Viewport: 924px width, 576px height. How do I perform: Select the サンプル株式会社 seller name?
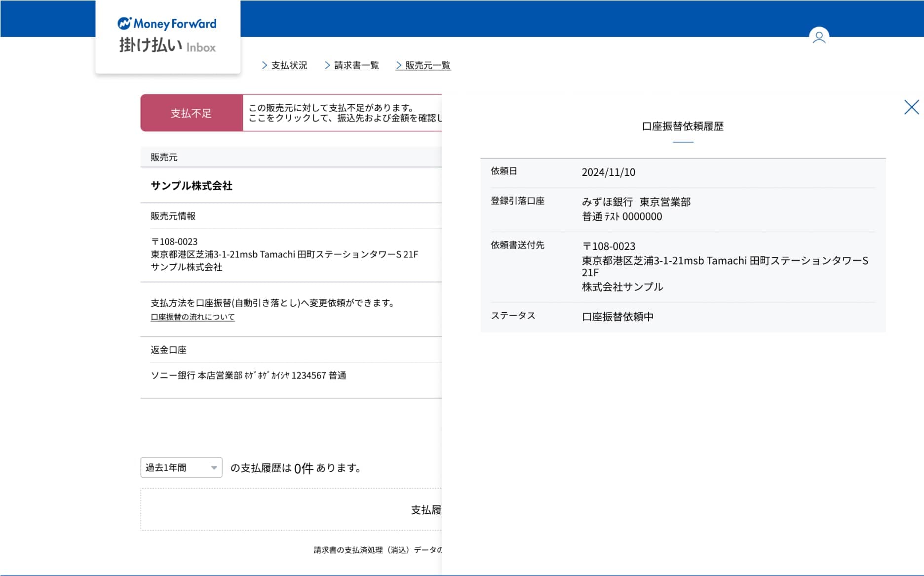point(192,186)
